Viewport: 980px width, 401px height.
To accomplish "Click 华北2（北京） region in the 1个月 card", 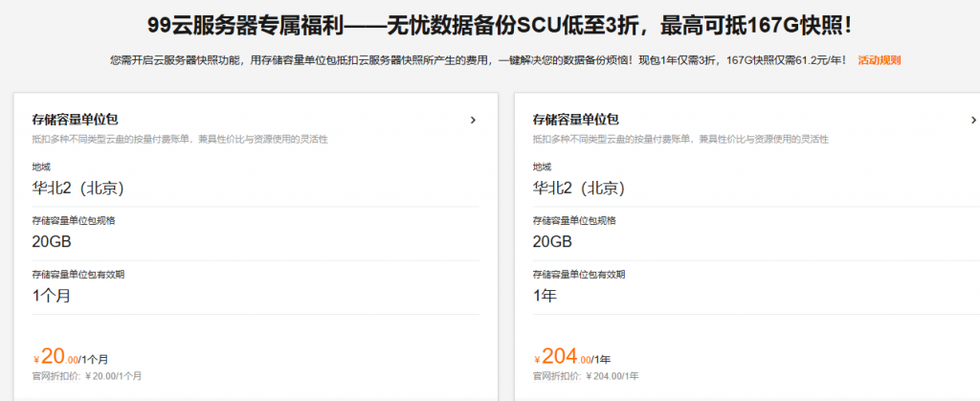I will (x=78, y=188).
